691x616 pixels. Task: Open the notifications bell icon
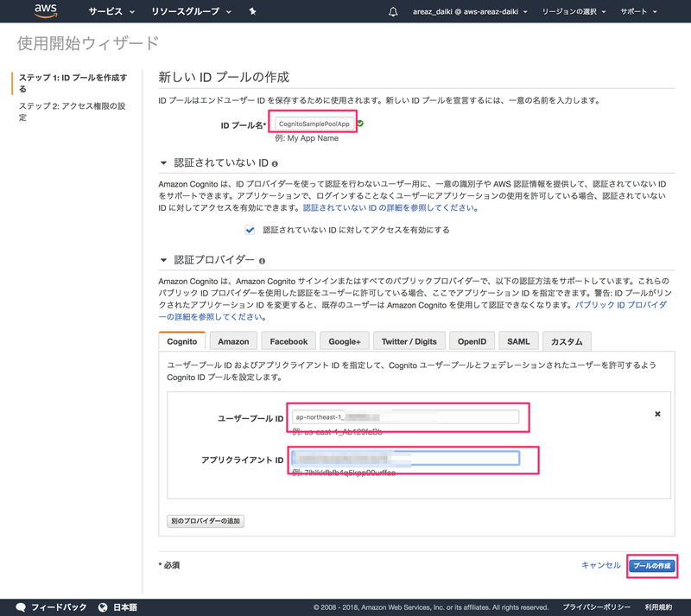coord(393,12)
